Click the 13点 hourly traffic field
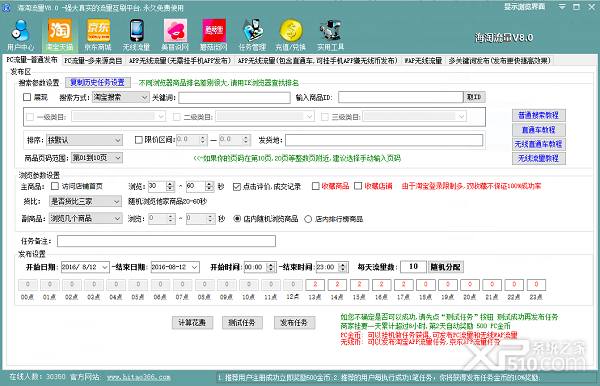This screenshot has width=600, height=386. [x=315, y=285]
